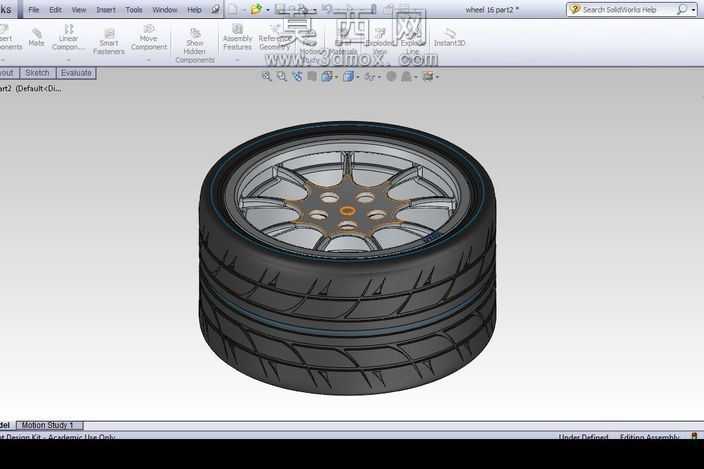Screen dimensions: 704x469
Task: Open search options dropdown arrow
Action: point(694,10)
